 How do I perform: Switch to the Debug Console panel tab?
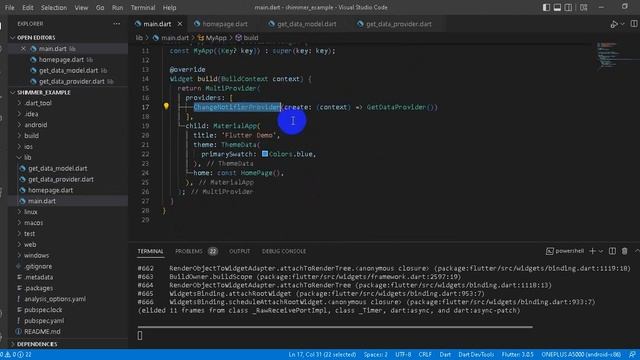284,251
